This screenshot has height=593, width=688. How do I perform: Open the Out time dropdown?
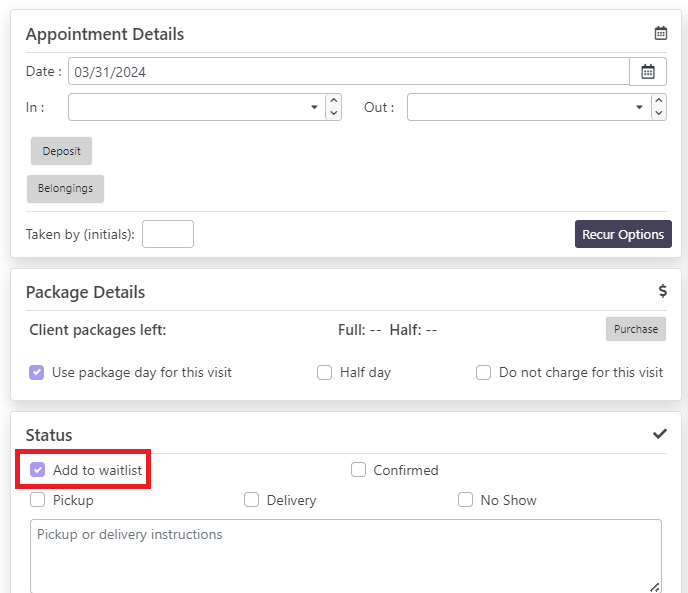point(529,107)
